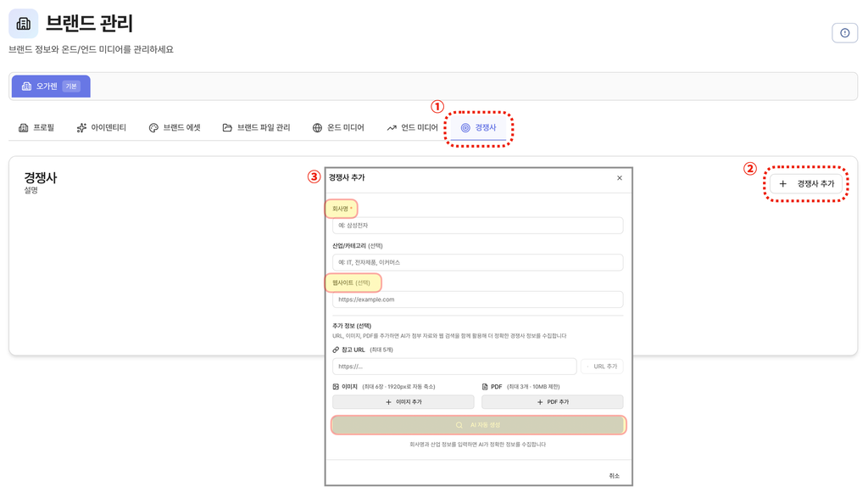868x504 pixels.
Task: Go to the 브랜드 에셋 tab
Action: click(175, 127)
